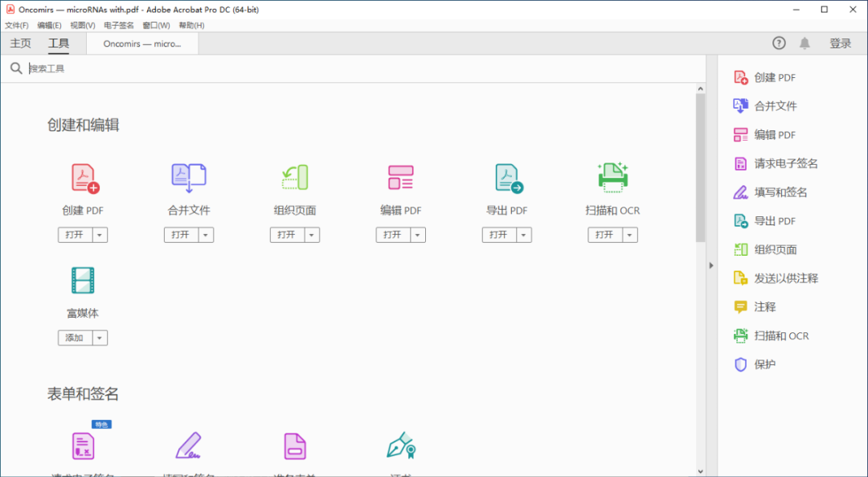Click the help question mark icon
The width and height of the screenshot is (868, 477).
coord(779,43)
